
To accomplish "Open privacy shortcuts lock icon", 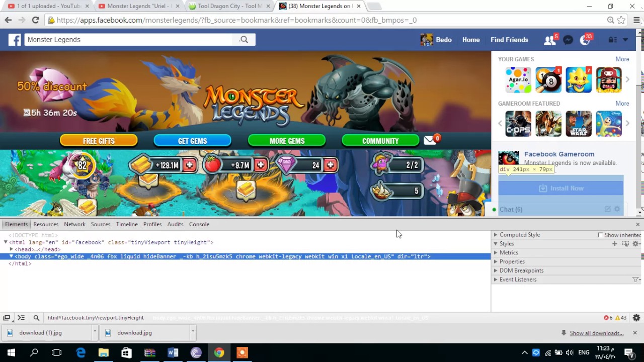I will (612, 40).
